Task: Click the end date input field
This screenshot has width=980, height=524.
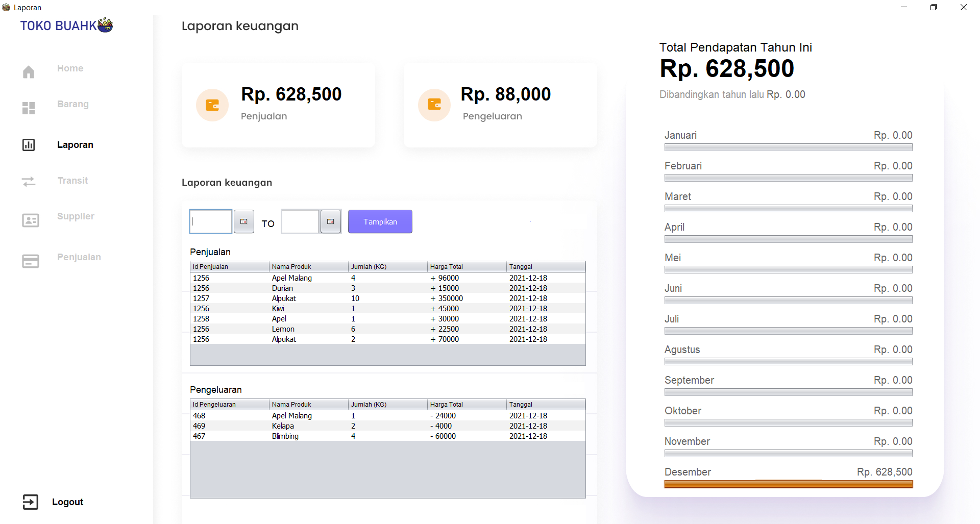Action: click(x=300, y=221)
